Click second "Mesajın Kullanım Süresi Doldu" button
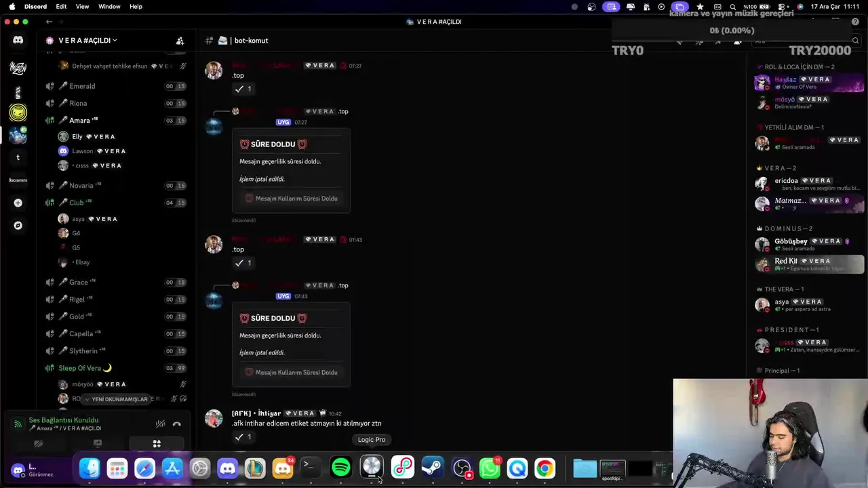 pos(291,372)
